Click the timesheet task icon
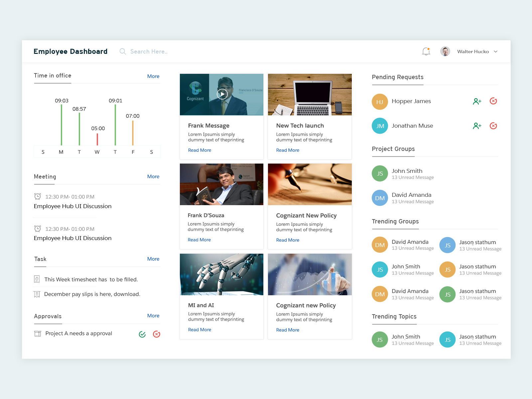532x399 pixels. [x=37, y=279]
